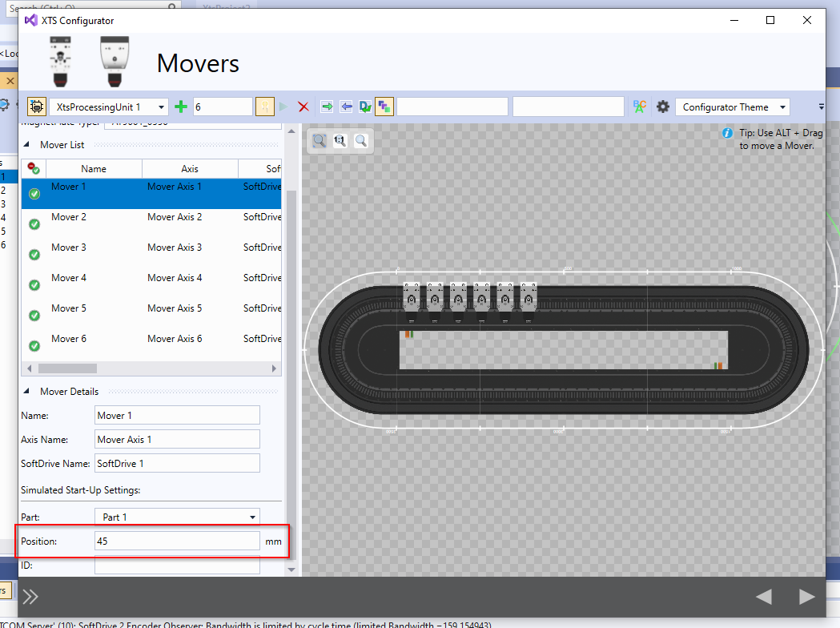Click the Axis Name field
Viewport: 840px width, 628px height.
[177, 440]
